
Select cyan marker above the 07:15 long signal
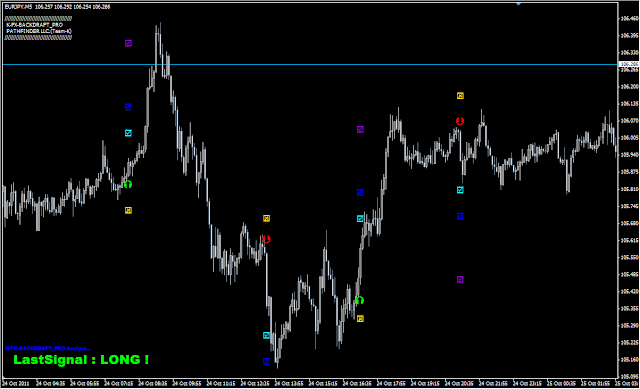128,133
